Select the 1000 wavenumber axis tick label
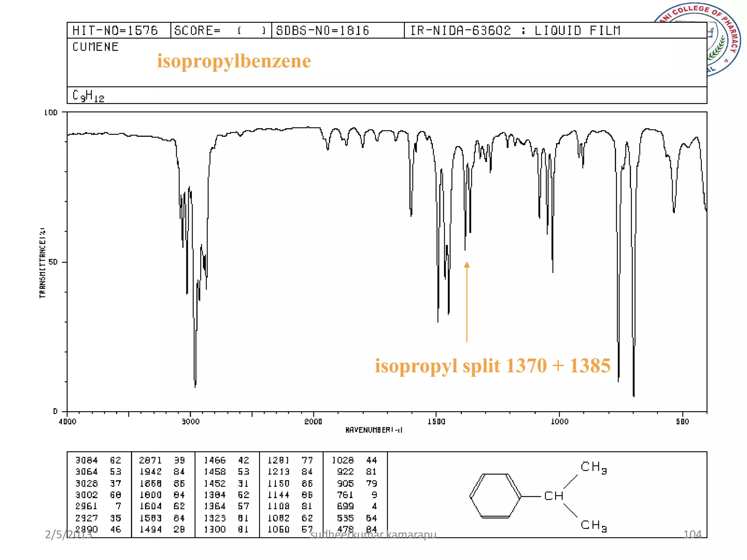 coord(560,422)
